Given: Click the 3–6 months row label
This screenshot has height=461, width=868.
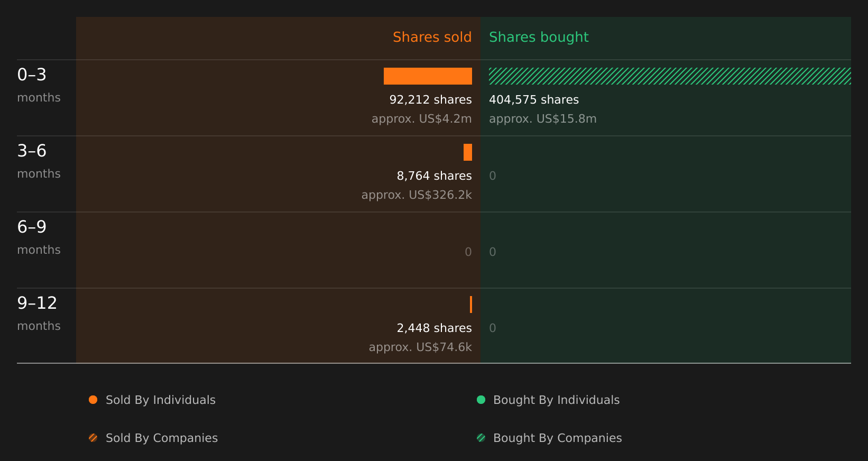Looking at the screenshot, I should [x=39, y=161].
